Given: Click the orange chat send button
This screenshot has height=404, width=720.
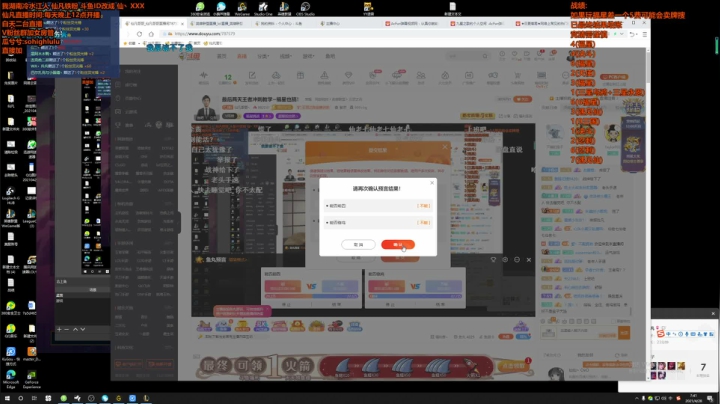Looking at the screenshot, I should [624, 333].
